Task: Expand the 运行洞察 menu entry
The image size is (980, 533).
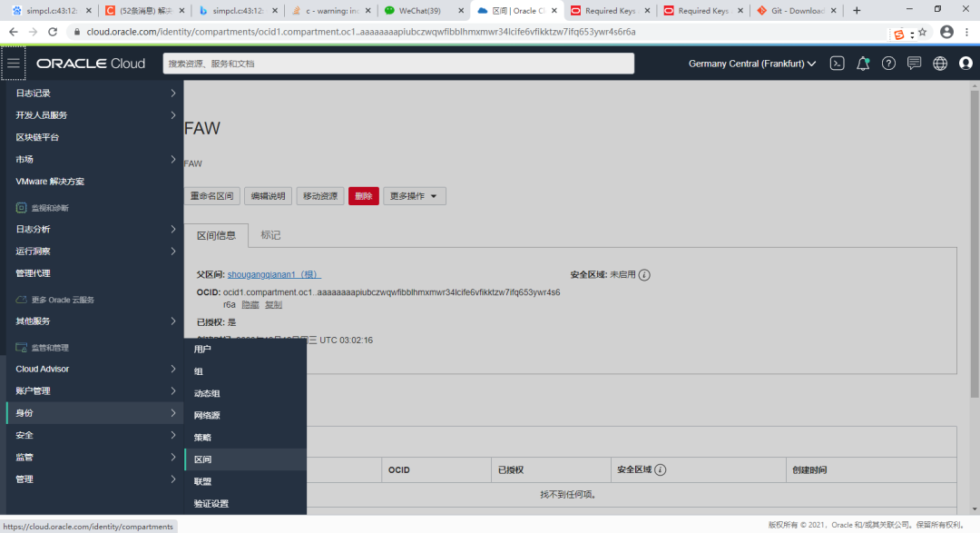Action: point(94,252)
